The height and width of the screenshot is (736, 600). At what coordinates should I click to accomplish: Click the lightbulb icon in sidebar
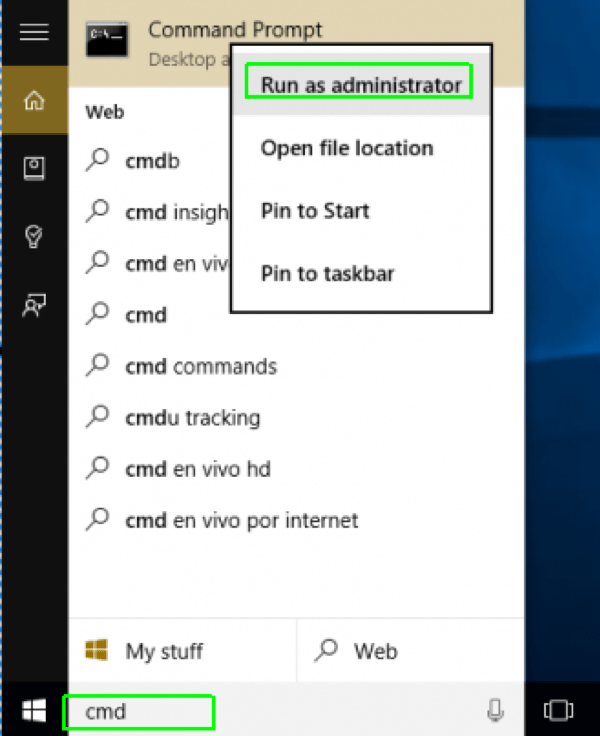pos(34,236)
